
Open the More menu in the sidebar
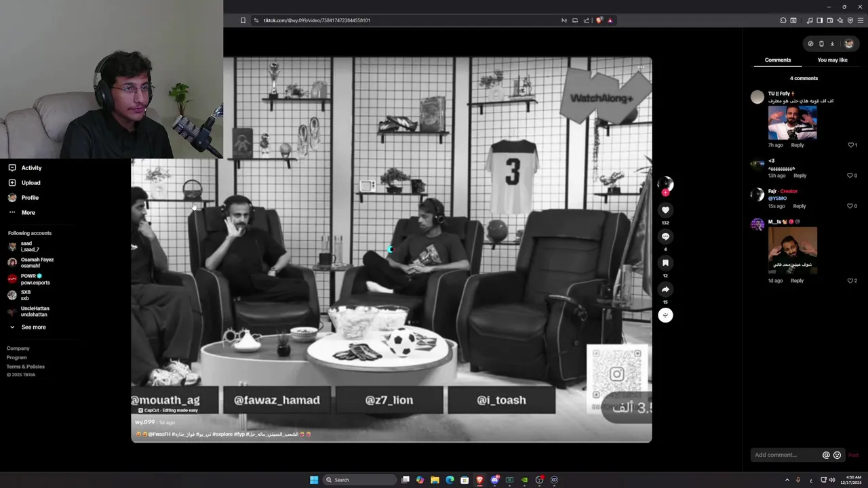(22, 213)
